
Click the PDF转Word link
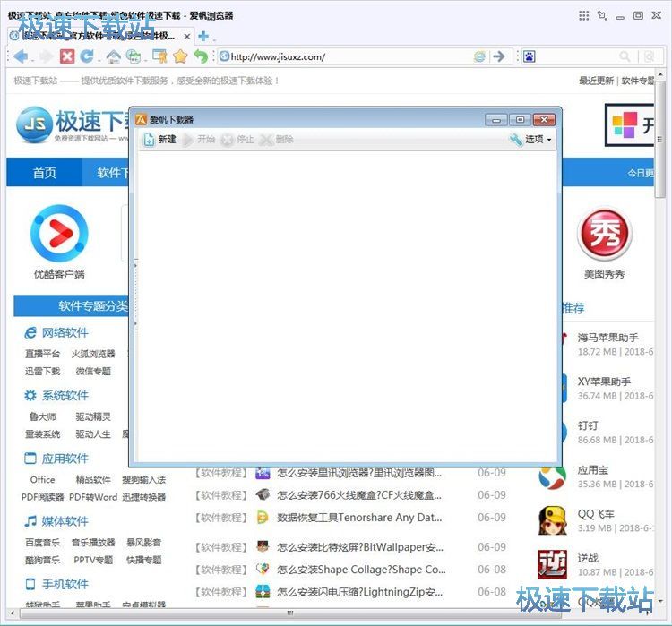point(93,497)
